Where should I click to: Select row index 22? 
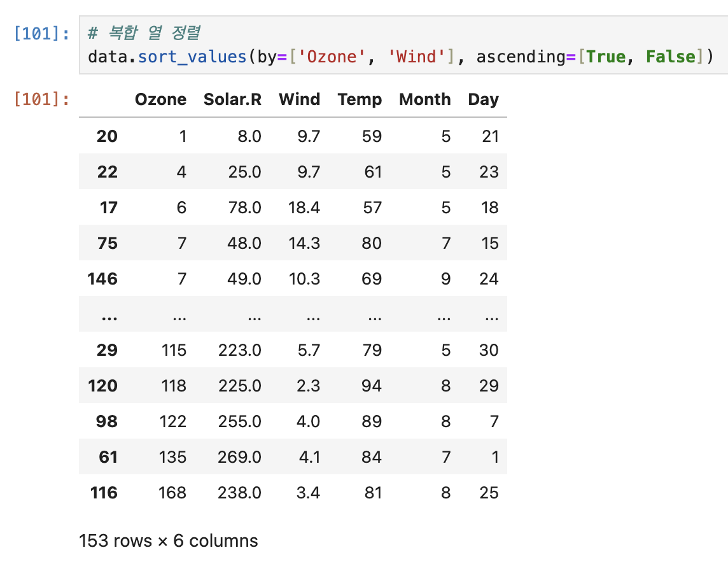tap(108, 172)
